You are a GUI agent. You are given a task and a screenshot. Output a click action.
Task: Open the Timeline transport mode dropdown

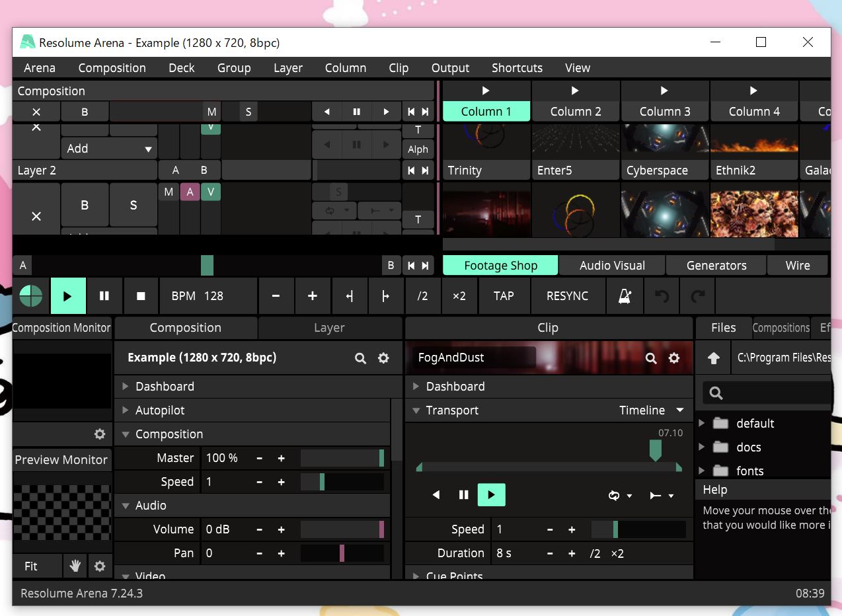coord(652,410)
